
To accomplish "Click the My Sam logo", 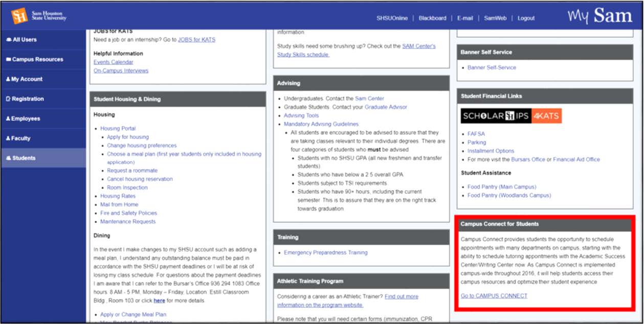I will tap(599, 16).
